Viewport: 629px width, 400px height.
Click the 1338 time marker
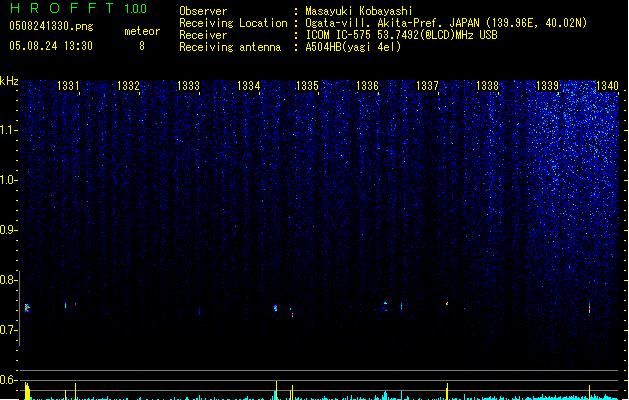tap(487, 86)
